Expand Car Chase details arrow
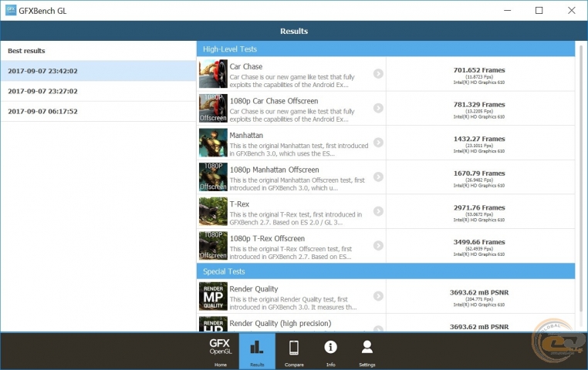This screenshot has width=588, height=370. pos(378,74)
